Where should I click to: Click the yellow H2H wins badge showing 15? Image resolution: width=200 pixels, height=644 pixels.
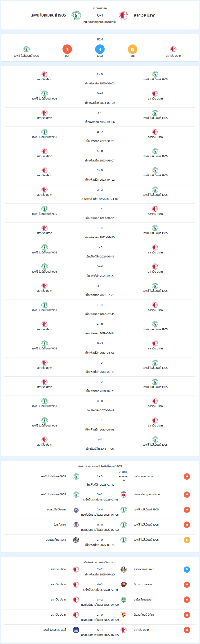132,49
